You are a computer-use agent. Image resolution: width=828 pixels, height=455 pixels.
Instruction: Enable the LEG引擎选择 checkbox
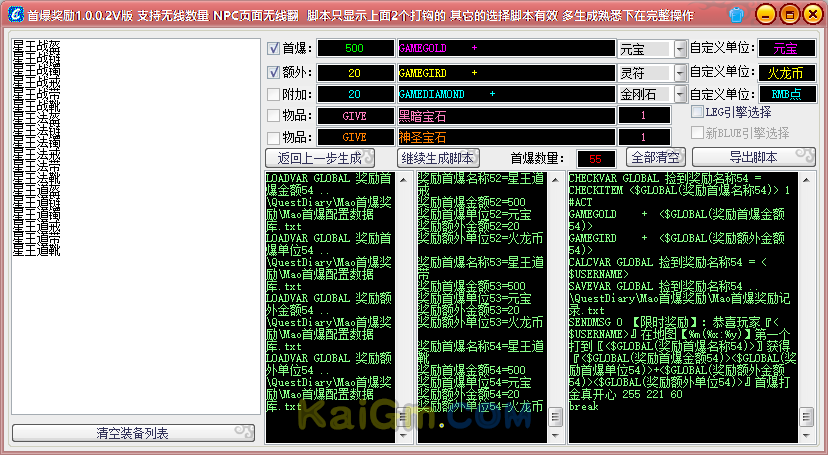click(697, 112)
